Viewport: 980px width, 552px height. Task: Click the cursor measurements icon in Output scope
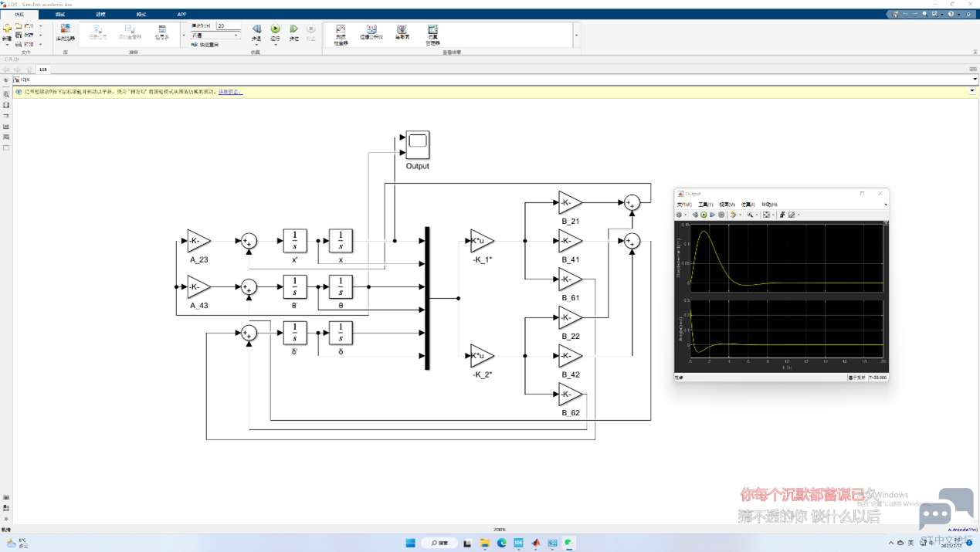tap(792, 215)
